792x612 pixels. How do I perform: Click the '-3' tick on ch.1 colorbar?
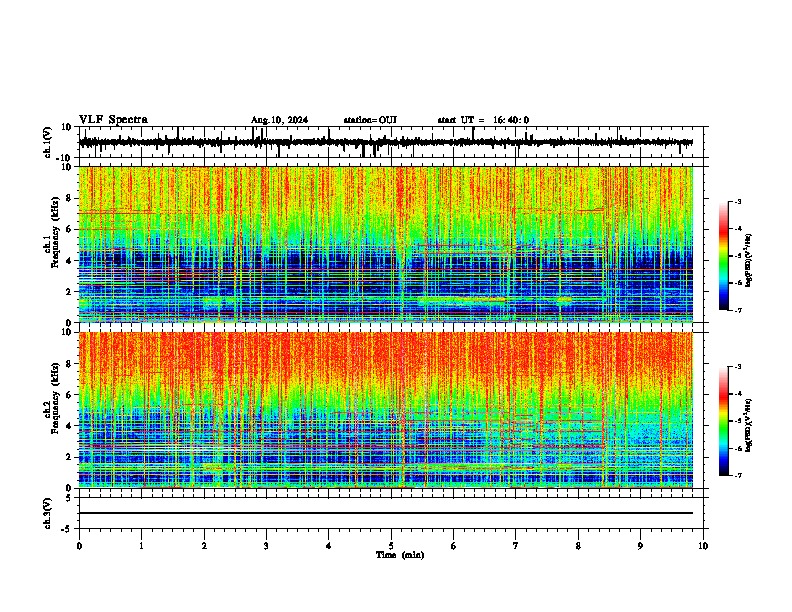point(738,201)
